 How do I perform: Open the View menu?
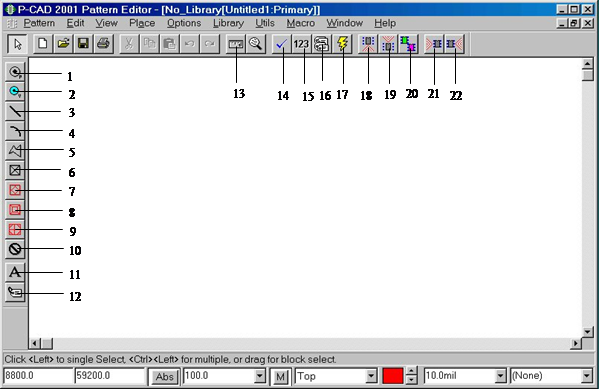[106, 23]
